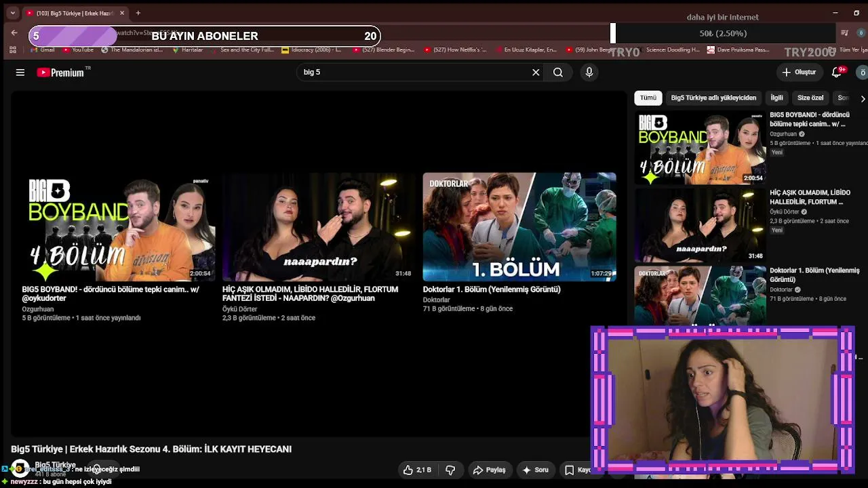Open the tab search dropdown arrow
This screenshot has height=488, width=868.
[12, 13]
